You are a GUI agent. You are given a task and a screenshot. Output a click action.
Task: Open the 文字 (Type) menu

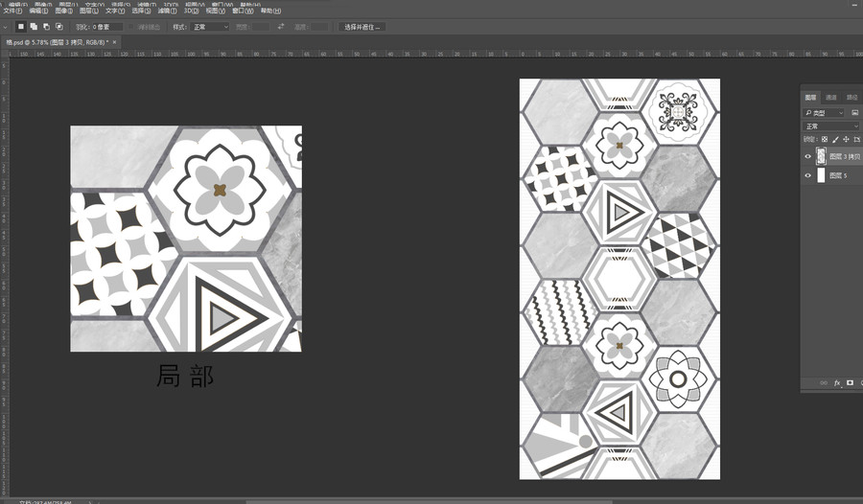pos(114,11)
